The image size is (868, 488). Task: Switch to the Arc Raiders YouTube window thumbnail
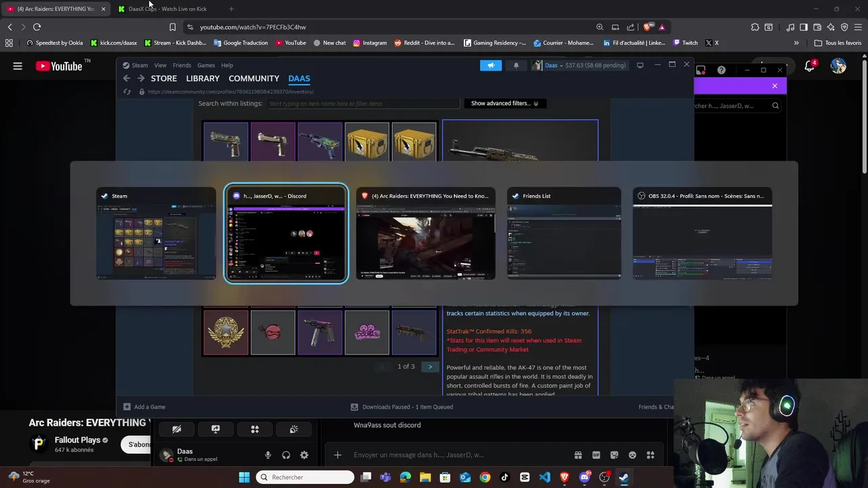click(426, 234)
